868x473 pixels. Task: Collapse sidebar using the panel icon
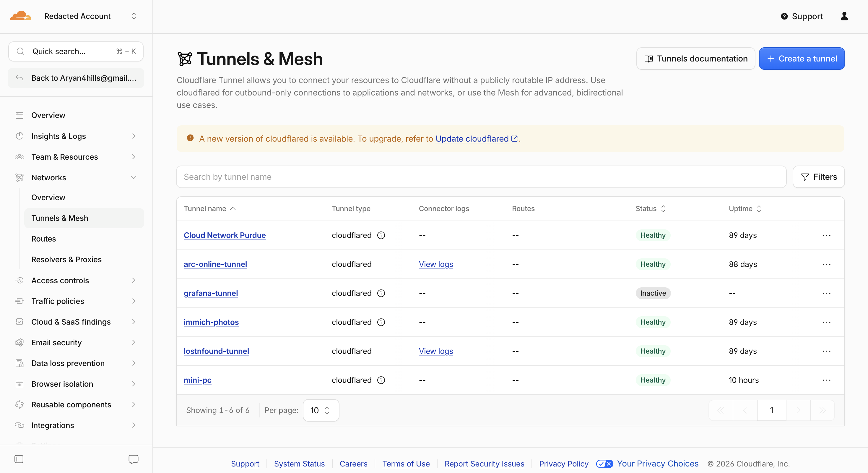[x=19, y=459]
